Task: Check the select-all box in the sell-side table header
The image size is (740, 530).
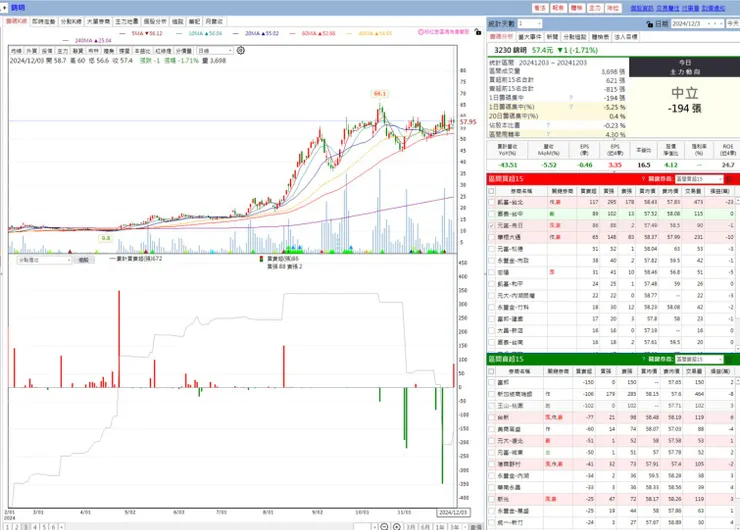Action: click(x=491, y=371)
